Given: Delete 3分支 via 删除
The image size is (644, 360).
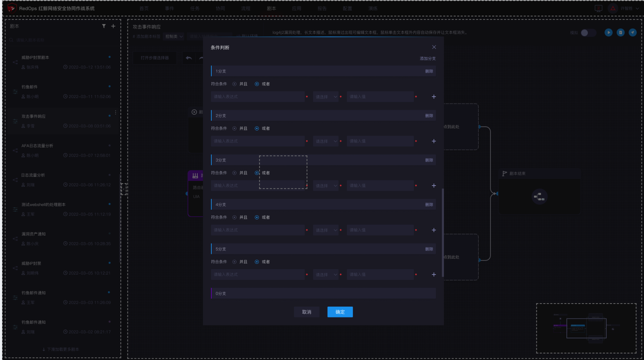Looking at the screenshot, I should coord(429,160).
